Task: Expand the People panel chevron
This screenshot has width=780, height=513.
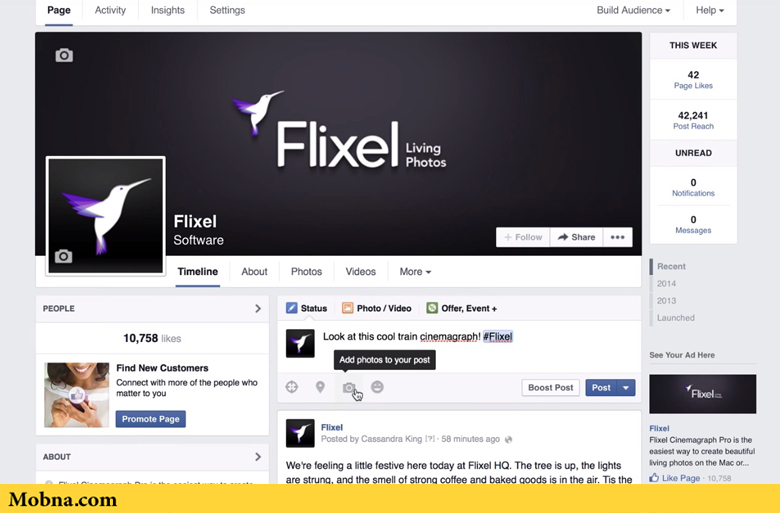Action: coord(258,308)
